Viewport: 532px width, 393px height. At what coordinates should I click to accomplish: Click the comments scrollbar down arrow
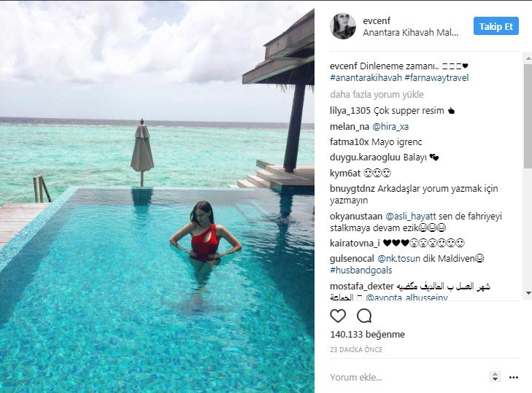tap(528, 292)
